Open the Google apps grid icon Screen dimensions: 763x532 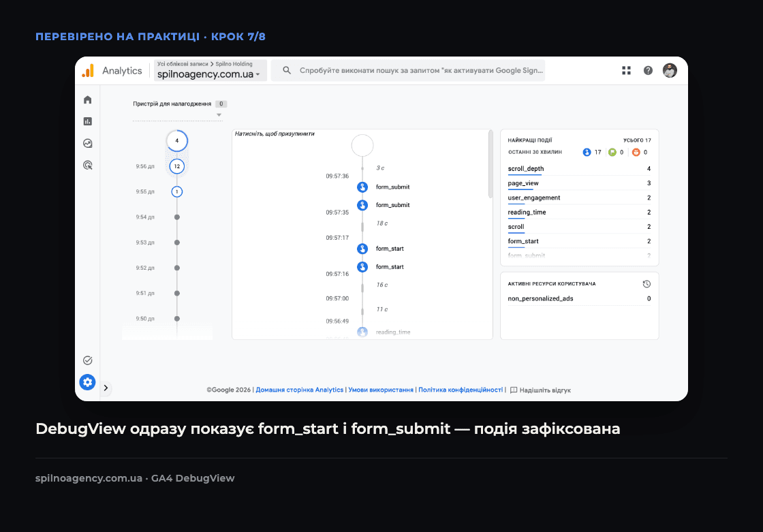point(626,71)
